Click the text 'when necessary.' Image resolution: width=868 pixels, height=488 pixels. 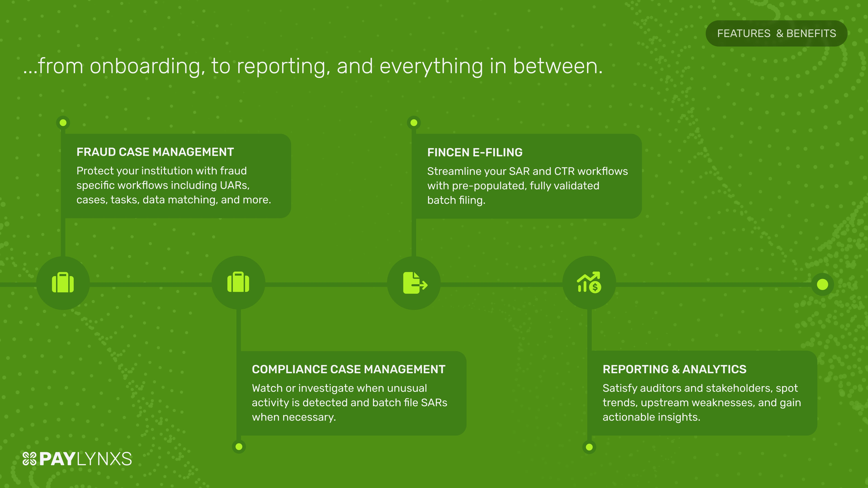(x=294, y=417)
